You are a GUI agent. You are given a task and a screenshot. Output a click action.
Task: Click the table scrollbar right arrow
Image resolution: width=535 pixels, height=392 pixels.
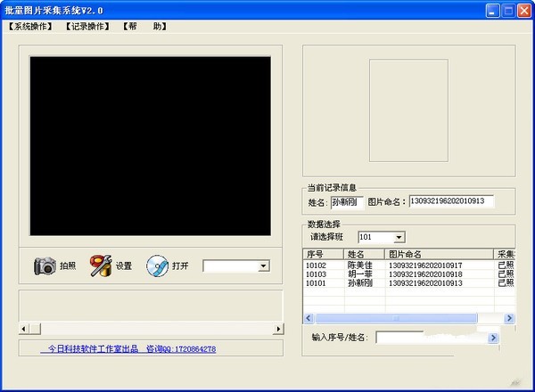tap(509, 318)
